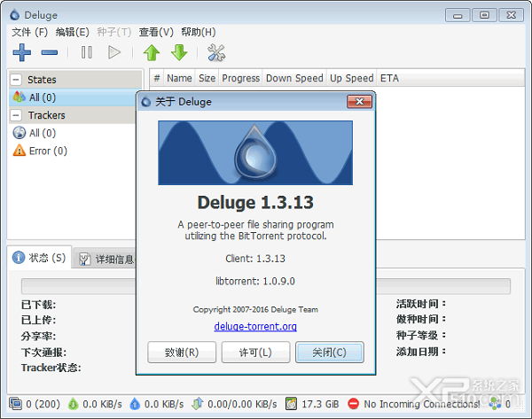This screenshot has width=532, height=419.
Task: Click the 活跃时间 label
Action: [x=420, y=304]
